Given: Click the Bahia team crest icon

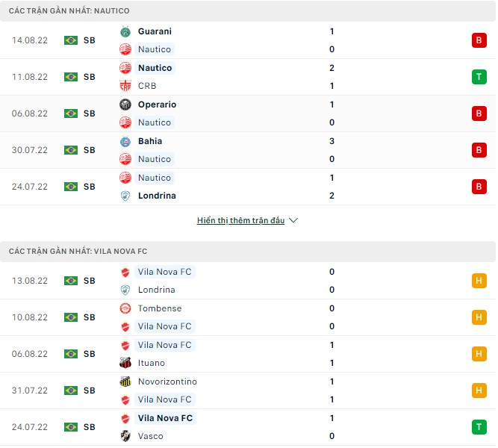Looking at the screenshot, I should (x=125, y=141).
